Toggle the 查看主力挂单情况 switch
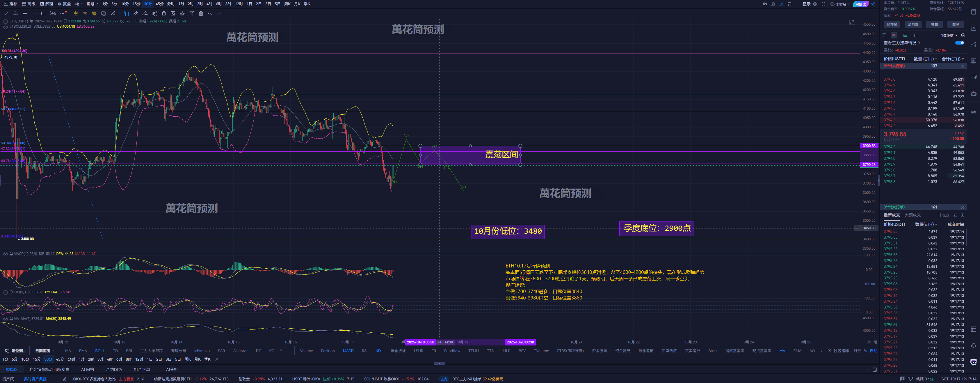 click(x=959, y=43)
